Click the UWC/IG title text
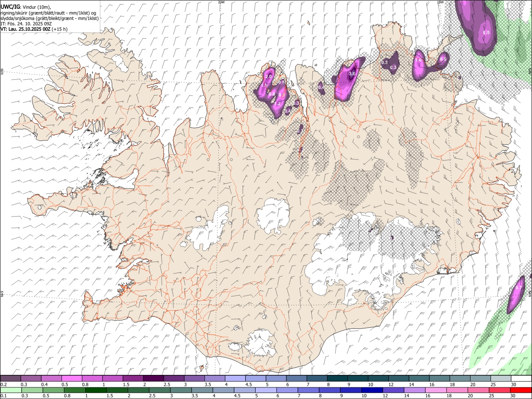The height and width of the screenshot is (399, 532). pos(10,7)
